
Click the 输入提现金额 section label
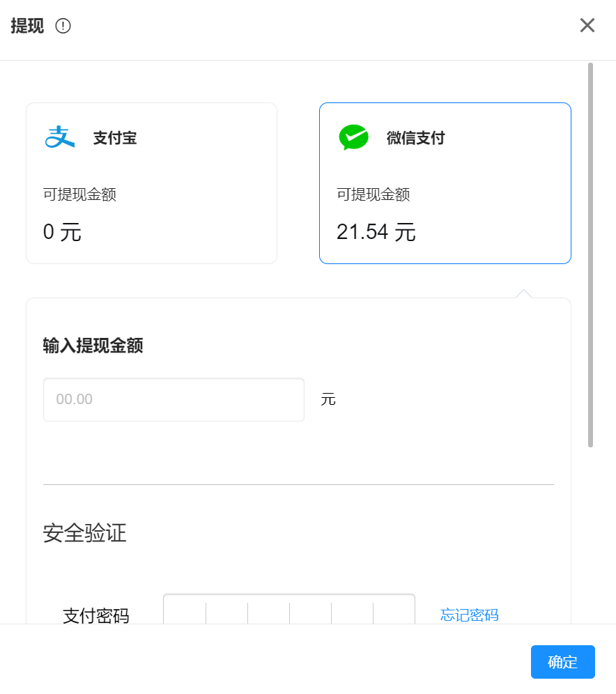[x=92, y=346]
